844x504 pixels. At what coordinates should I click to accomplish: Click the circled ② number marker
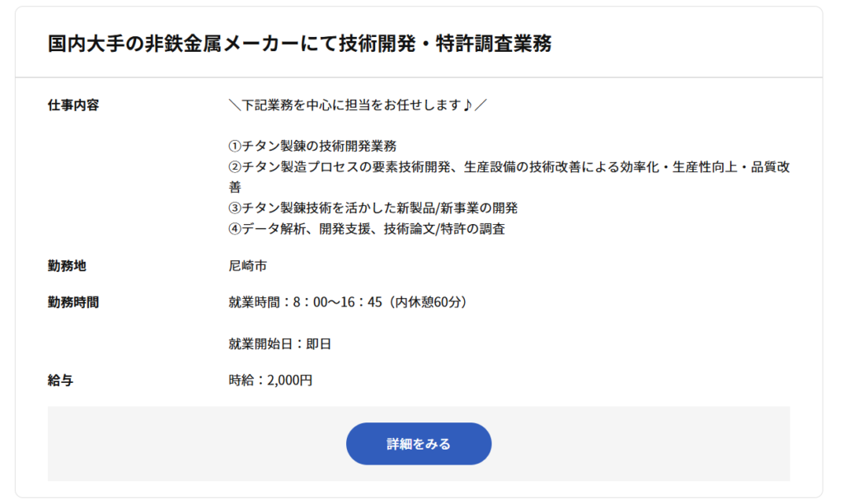pos(235,167)
